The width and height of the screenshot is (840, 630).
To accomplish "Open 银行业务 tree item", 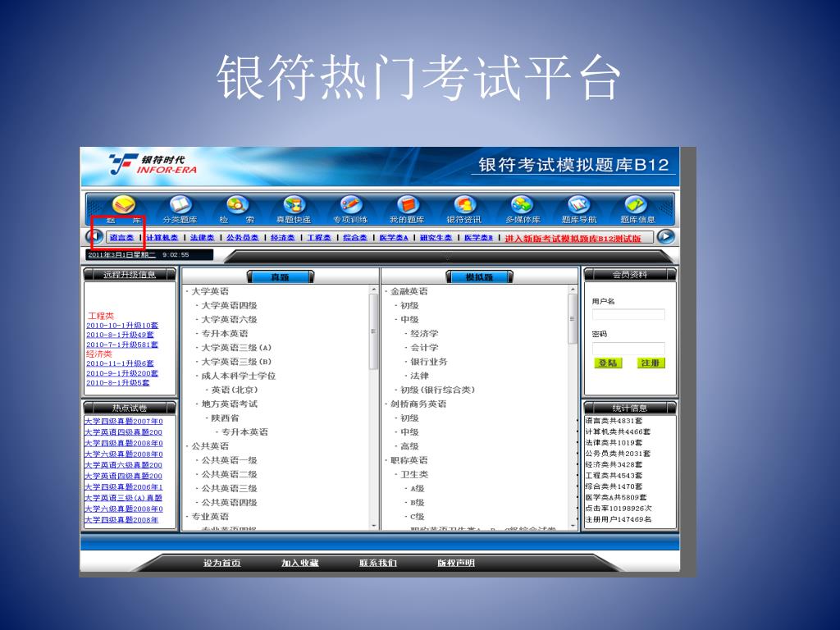I will (x=428, y=362).
